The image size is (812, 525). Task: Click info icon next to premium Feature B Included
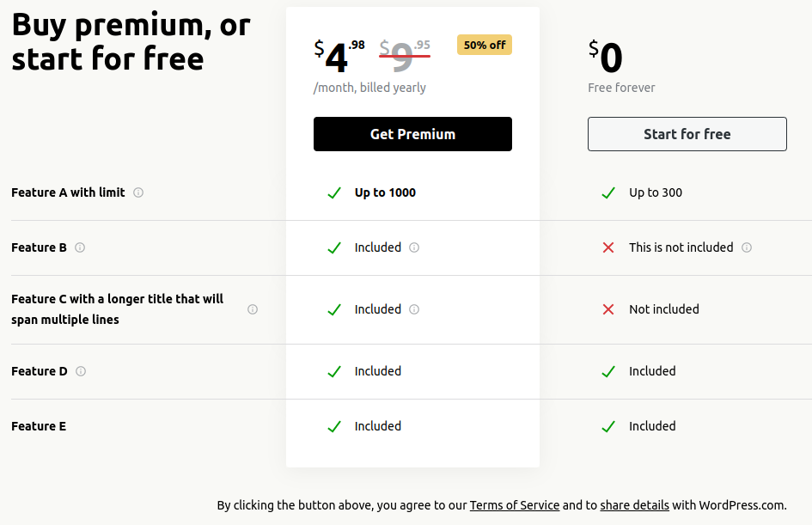pos(414,247)
